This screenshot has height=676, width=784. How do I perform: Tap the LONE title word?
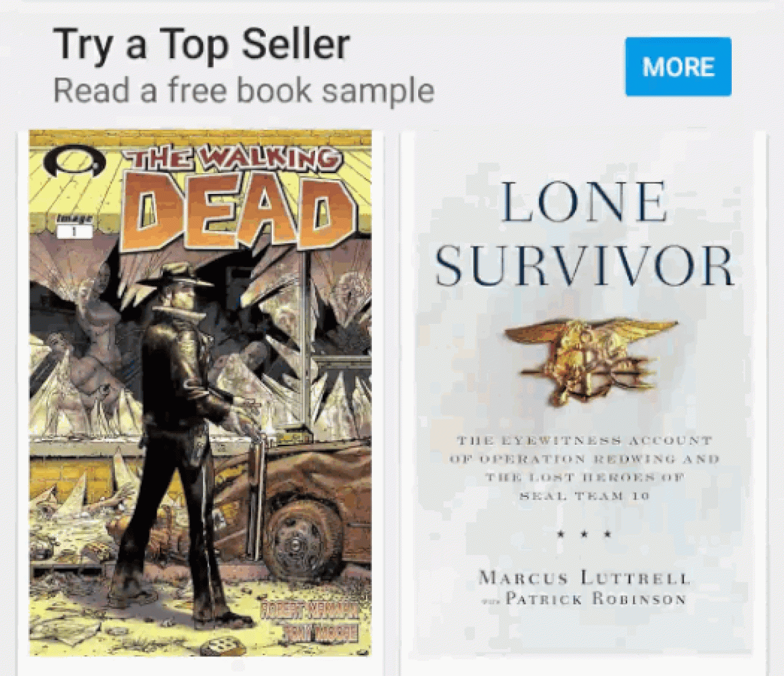583,201
